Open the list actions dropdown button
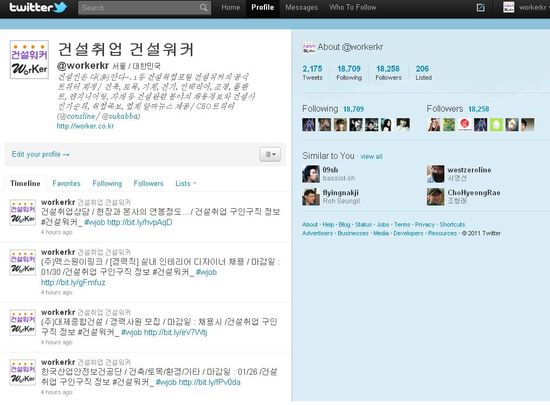550x405 pixels. click(x=270, y=154)
